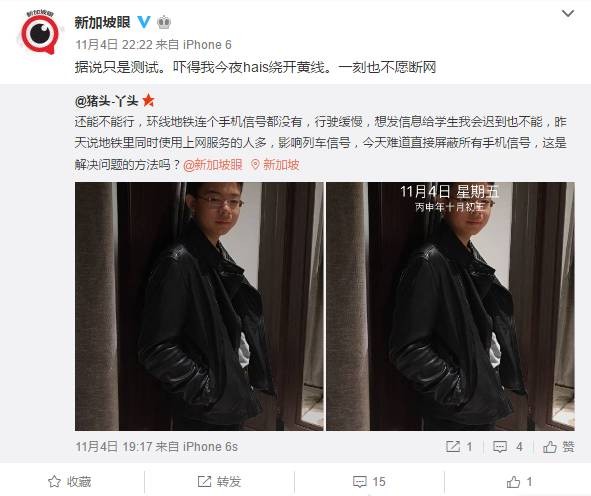Open the 新加坡眼 profile avatar

click(x=39, y=32)
